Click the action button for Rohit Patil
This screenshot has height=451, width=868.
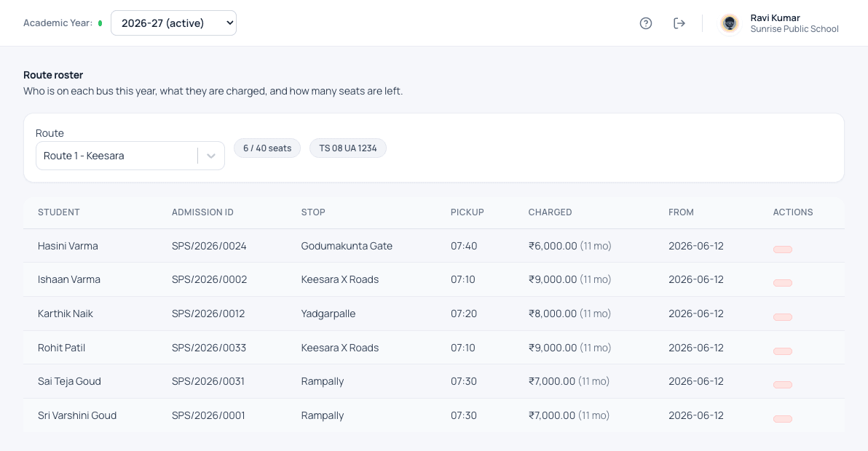click(782, 351)
